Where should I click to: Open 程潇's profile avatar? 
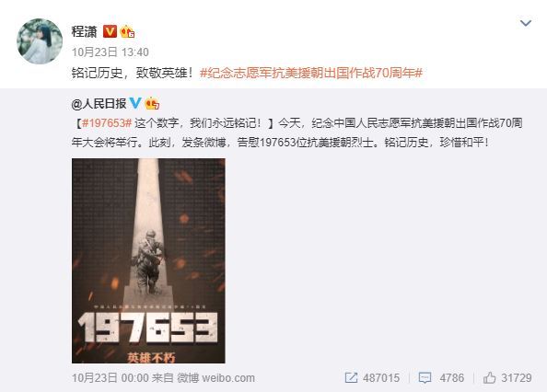[40, 41]
